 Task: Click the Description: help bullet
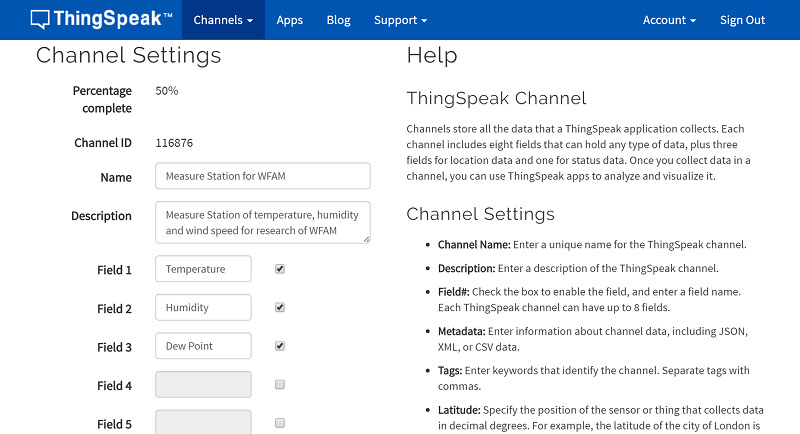pyautogui.click(x=578, y=268)
